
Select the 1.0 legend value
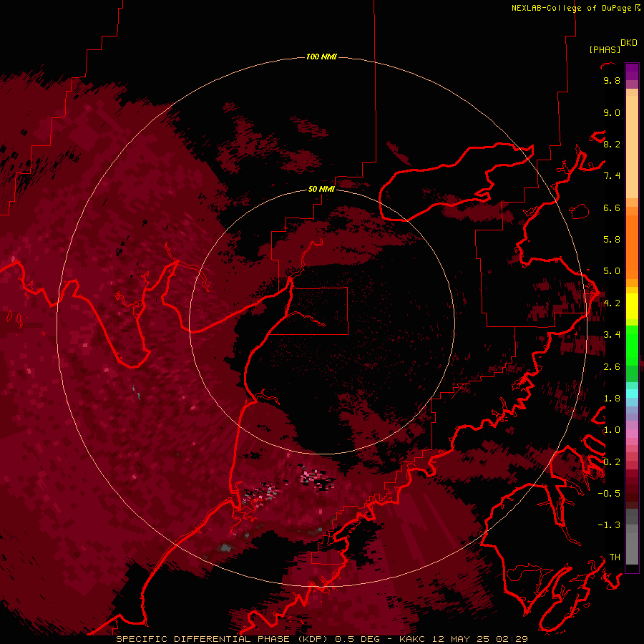tap(612, 430)
